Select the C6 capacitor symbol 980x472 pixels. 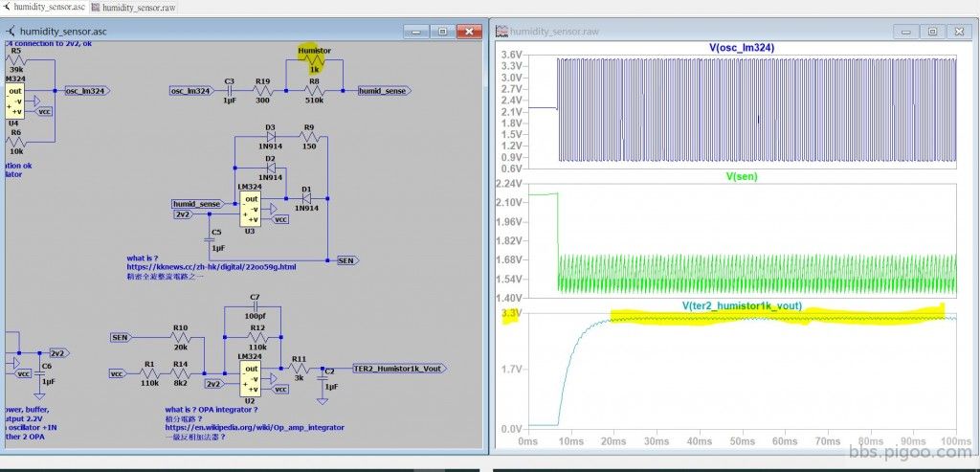39,373
